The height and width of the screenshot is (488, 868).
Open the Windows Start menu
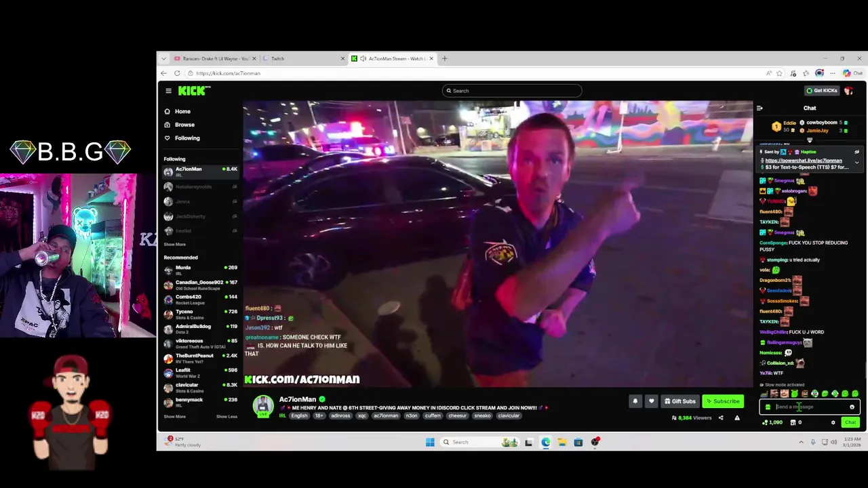click(x=430, y=442)
